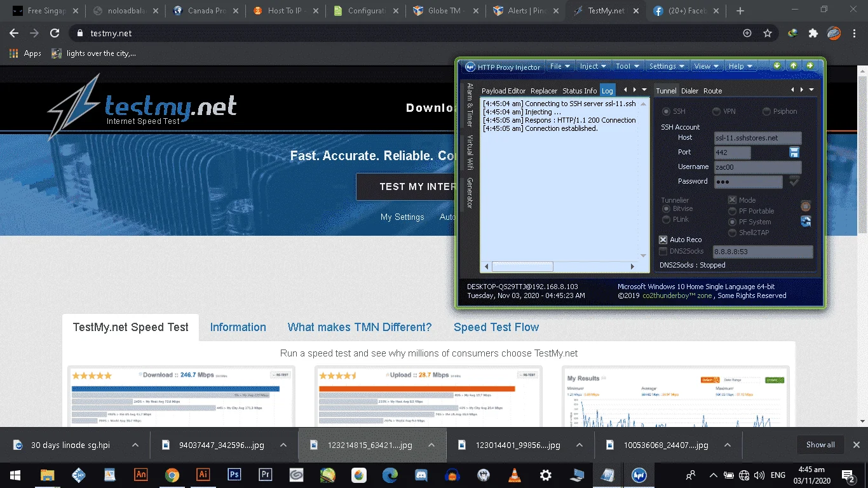The image size is (868, 488).
Task: Click the green right arrow in Injector title bar
Action: [x=810, y=65]
